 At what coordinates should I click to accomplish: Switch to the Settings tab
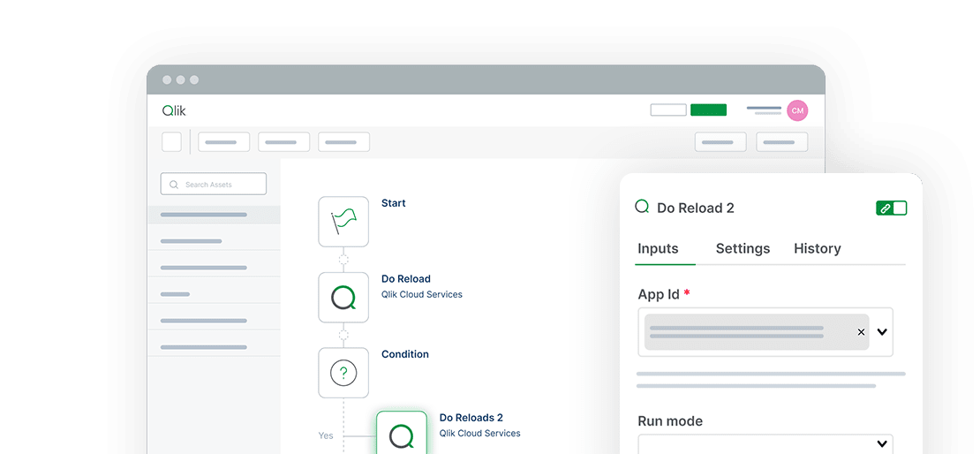pyautogui.click(x=743, y=248)
